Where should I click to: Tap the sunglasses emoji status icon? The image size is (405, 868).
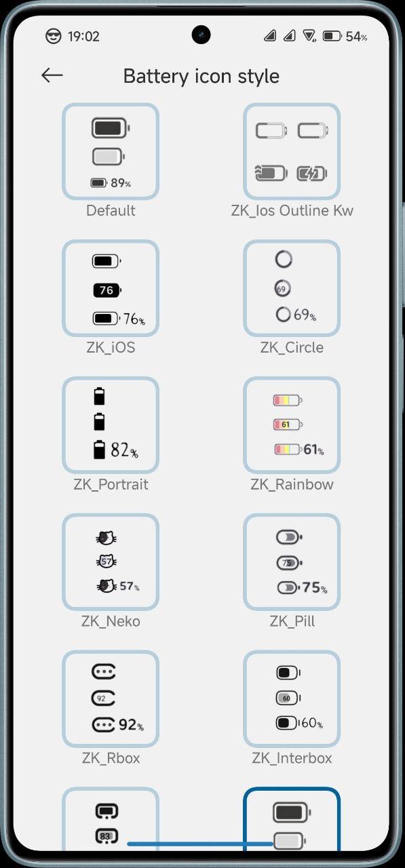coord(53,36)
